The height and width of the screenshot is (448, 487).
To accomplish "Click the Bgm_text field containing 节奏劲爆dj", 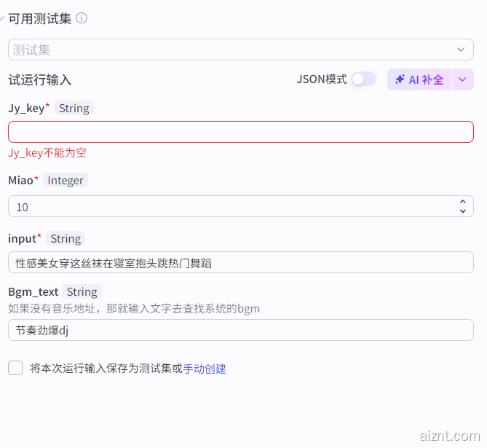I will (x=241, y=330).
